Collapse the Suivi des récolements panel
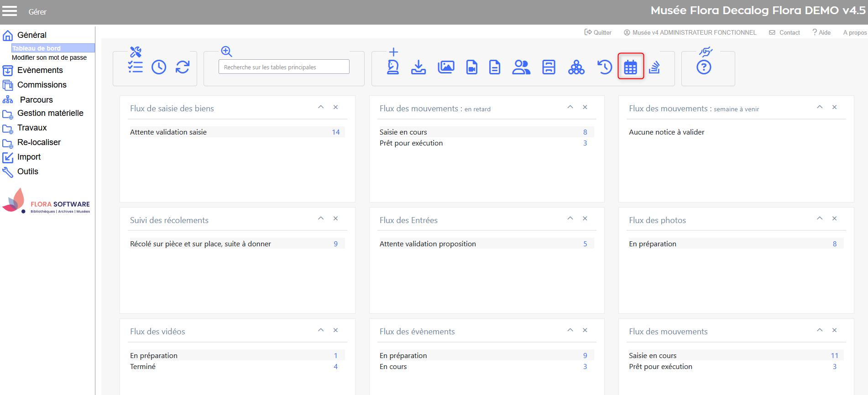The height and width of the screenshot is (395, 868). [321, 218]
